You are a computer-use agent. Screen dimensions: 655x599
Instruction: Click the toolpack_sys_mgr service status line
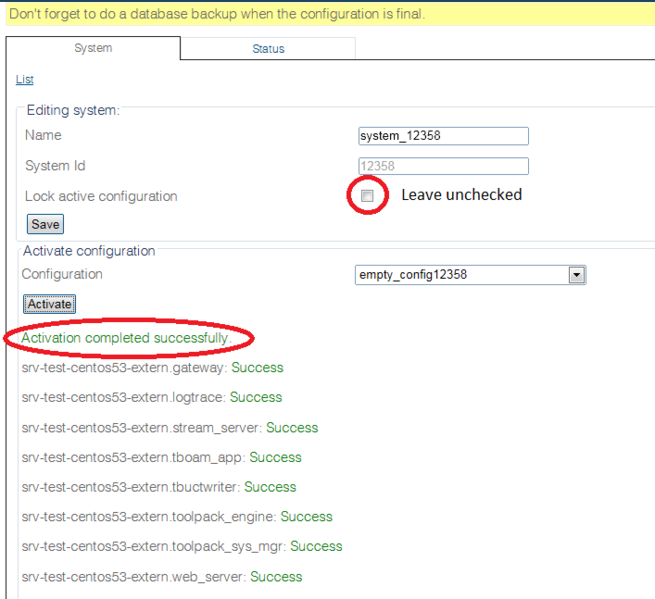click(x=182, y=546)
